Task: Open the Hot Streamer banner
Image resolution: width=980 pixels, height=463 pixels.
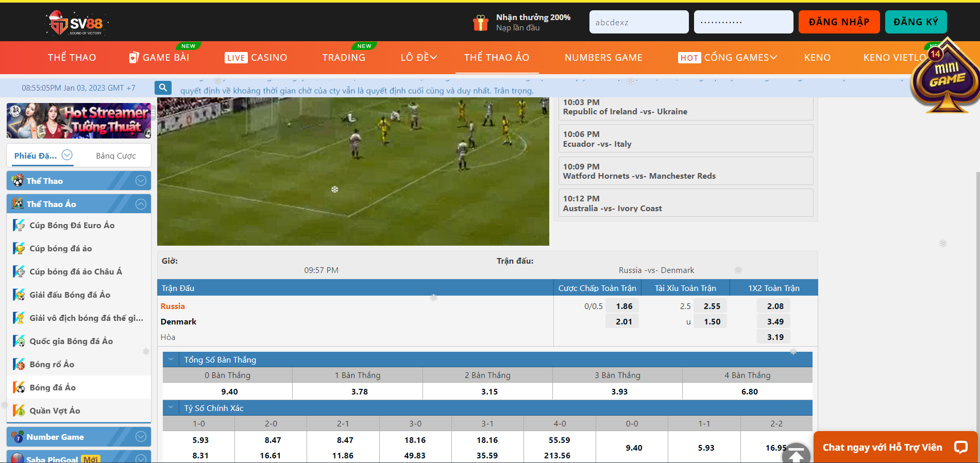Action: 79,121
